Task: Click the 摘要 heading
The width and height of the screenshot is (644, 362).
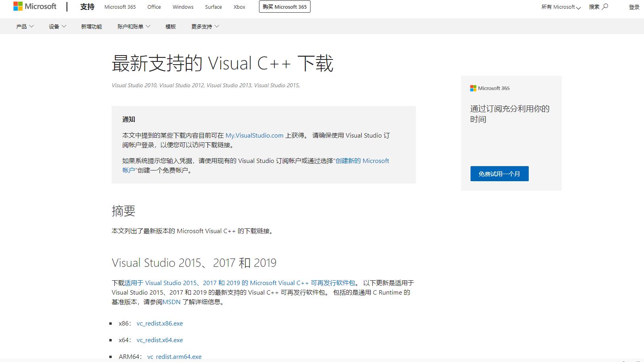Action: [124, 211]
